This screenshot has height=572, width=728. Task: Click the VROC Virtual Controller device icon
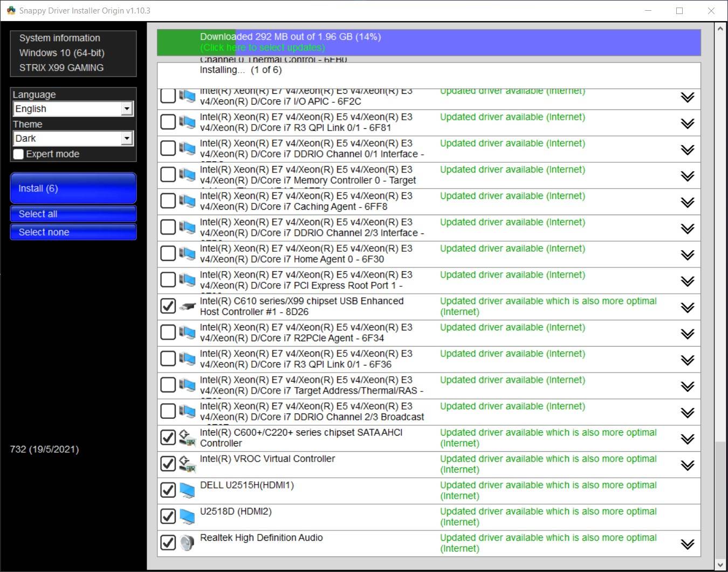187,464
